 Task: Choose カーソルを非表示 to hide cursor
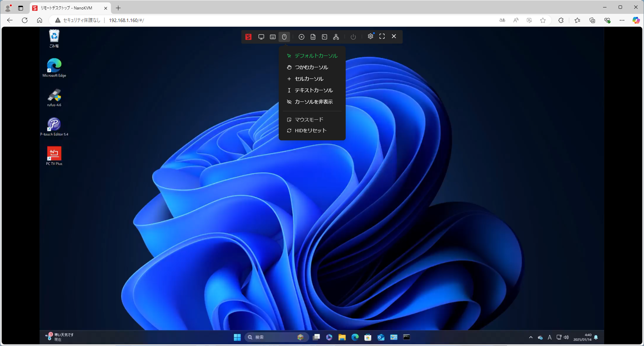(x=312, y=102)
